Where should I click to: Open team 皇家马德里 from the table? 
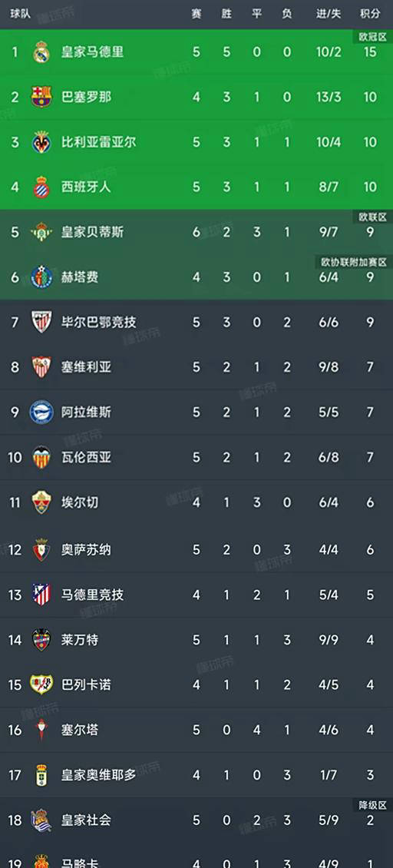92,52
